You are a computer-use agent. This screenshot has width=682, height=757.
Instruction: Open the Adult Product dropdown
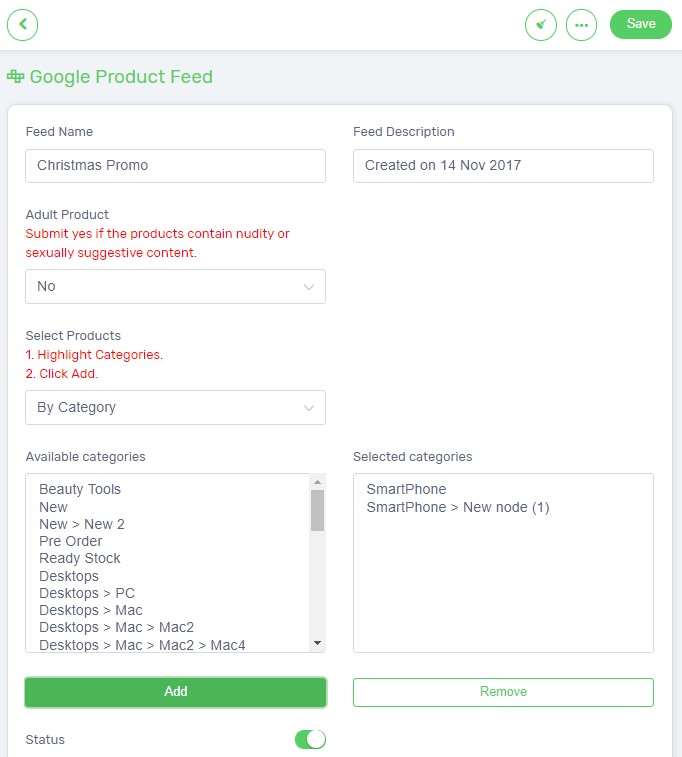[175, 286]
